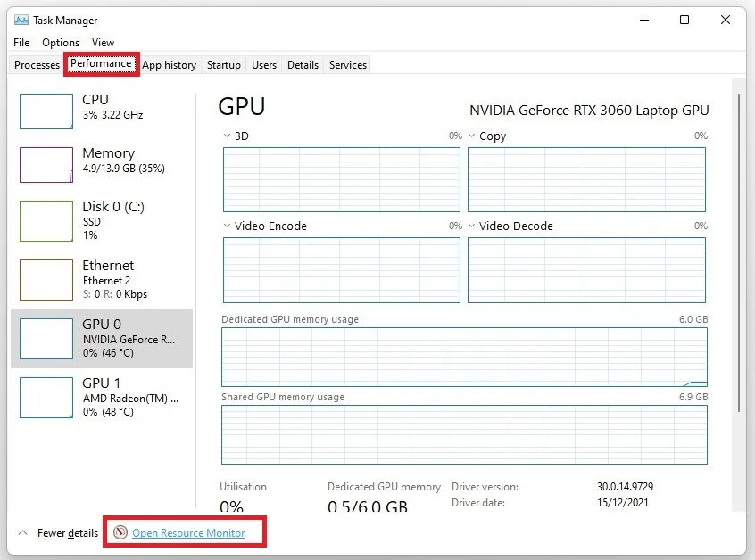This screenshot has height=560, width=755.
Task: Open the Video Encode engine dropdown
Action: (x=227, y=226)
